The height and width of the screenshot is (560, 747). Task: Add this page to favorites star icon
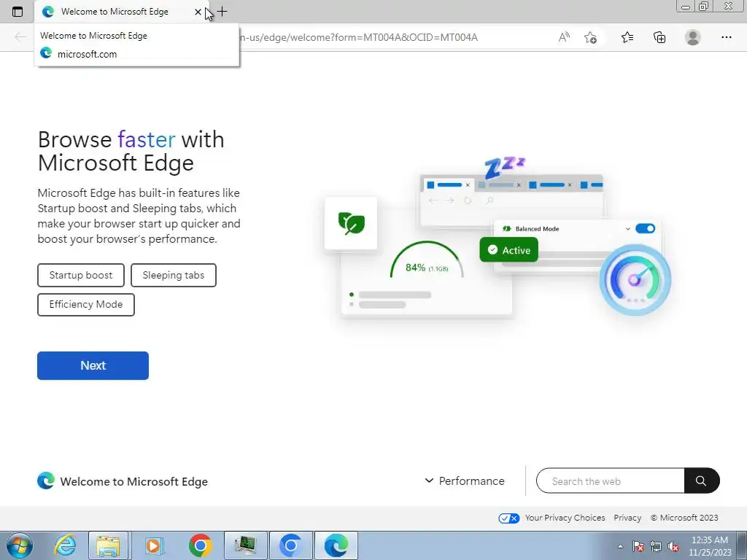click(590, 37)
